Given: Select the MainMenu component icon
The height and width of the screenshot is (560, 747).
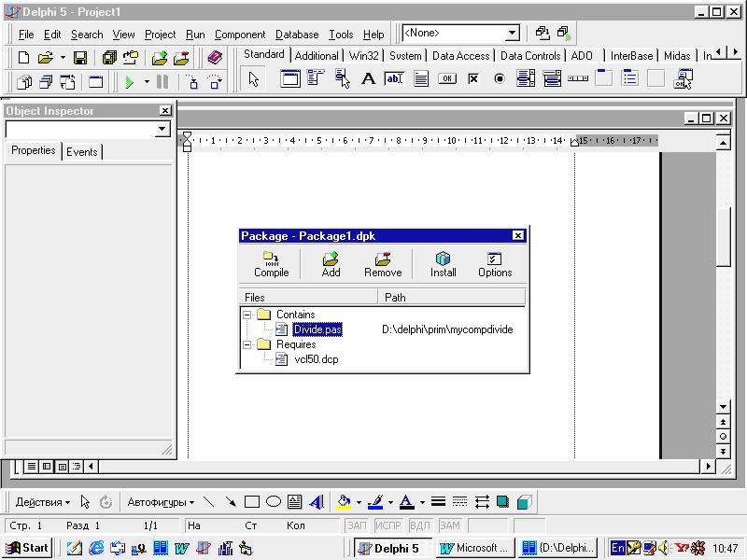Looking at the screenshot, I should pos(316,77).
